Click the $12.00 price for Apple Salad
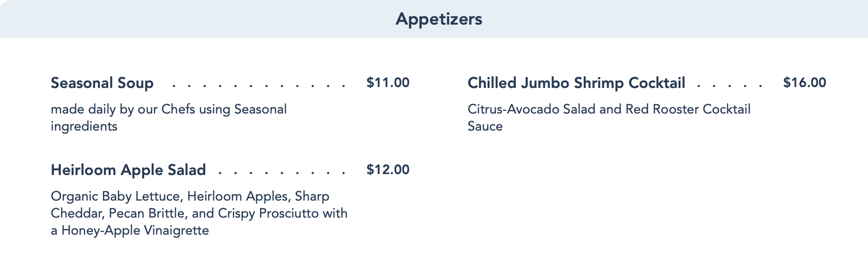 [x=388, y=170]
